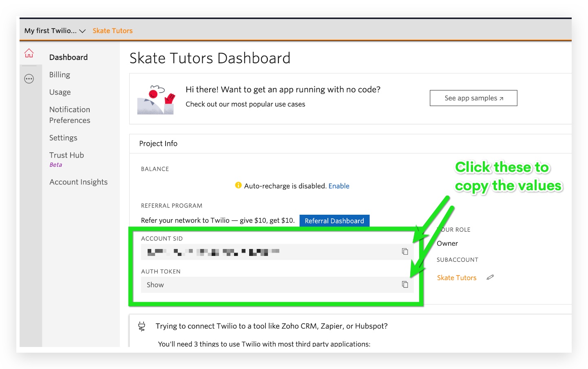The height and width of the screenshot is (369, 588).
Task: Select Dashboard in side menu
Action: [x=69, y=57]
